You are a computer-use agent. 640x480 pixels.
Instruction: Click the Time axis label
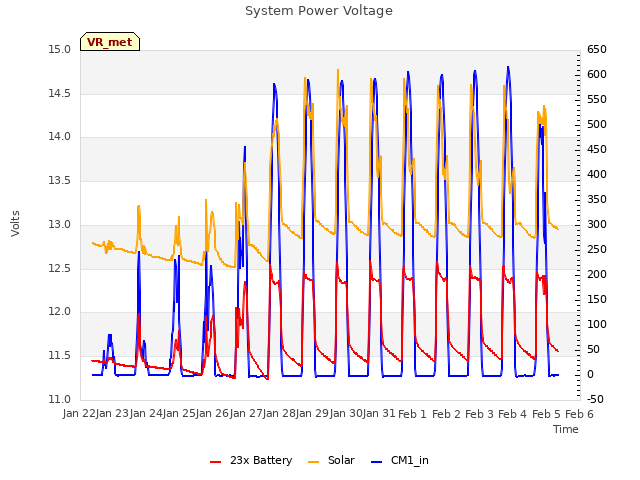[x=566, y=429]
